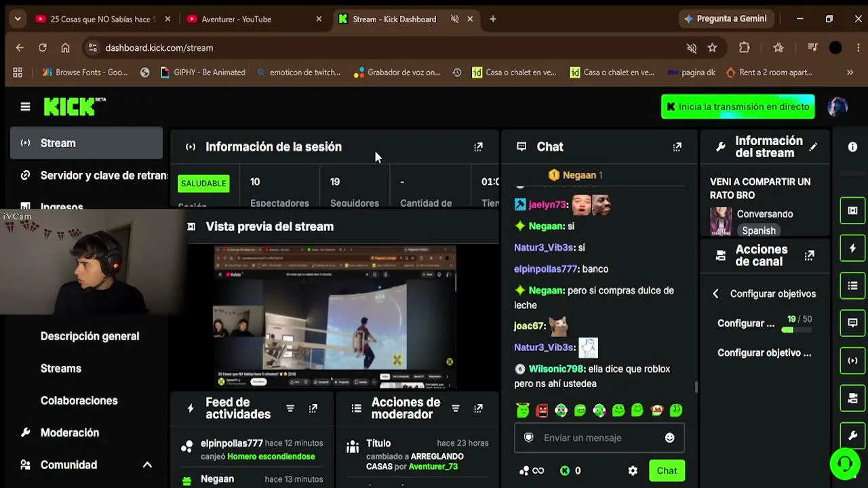Open the second Configurar objetivo entry

click(x=764, y=352)
